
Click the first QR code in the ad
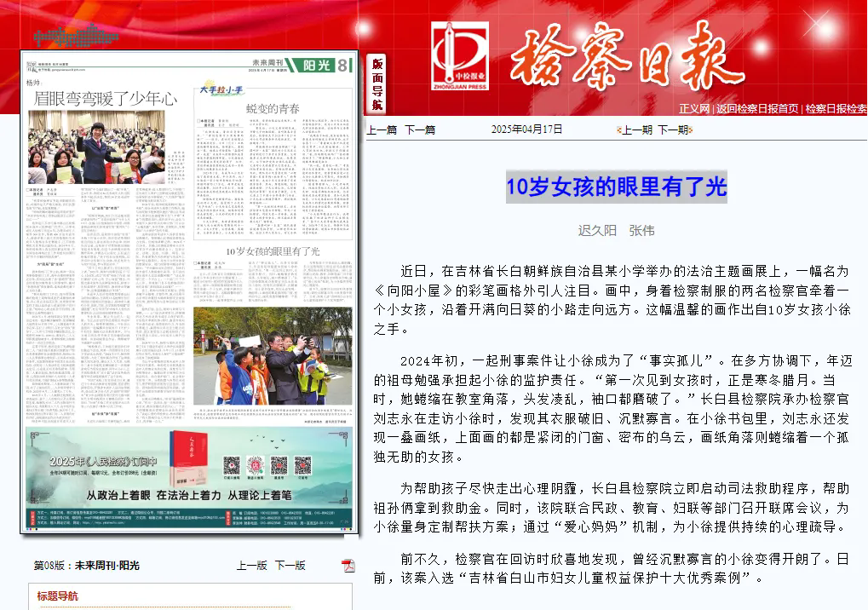pyautogui.click(x=231, y=466)
